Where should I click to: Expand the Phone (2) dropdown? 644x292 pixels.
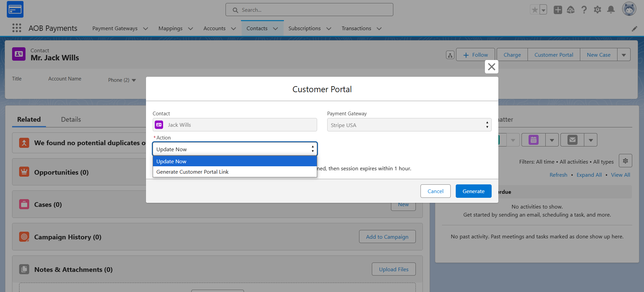pos(134,80)
